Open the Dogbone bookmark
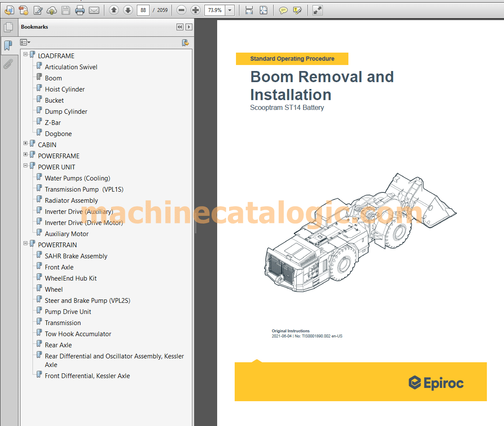Viewport: 504px width, 426px height. (x=58, y=134)
